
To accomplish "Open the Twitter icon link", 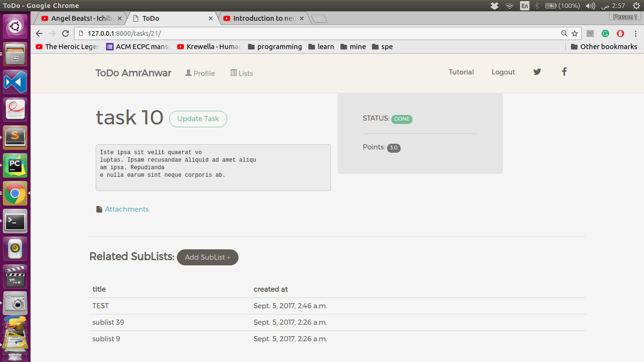I will (x=537, y=72).
